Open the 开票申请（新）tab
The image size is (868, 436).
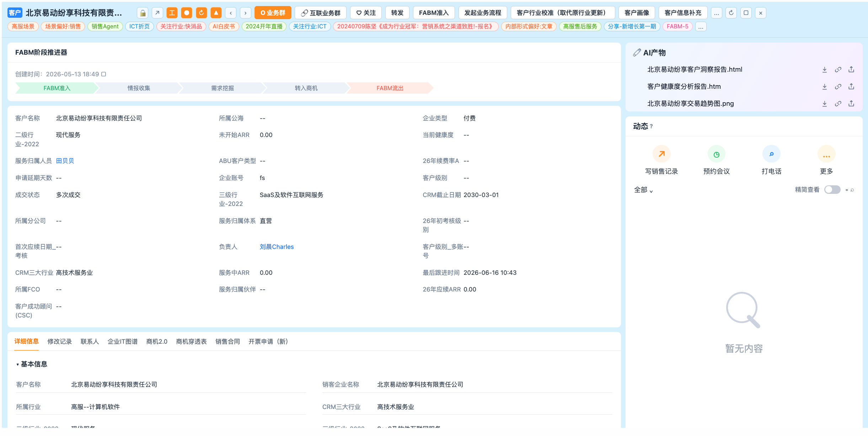[268, 342]
